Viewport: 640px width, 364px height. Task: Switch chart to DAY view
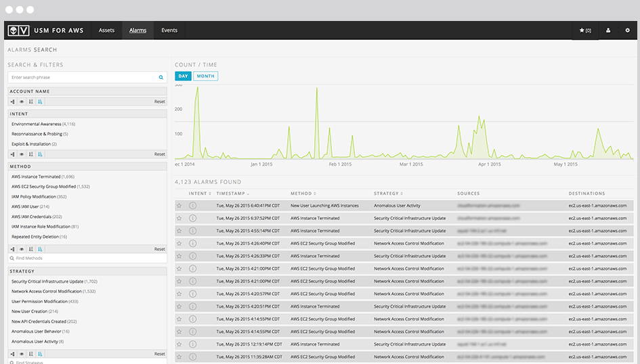184,76
